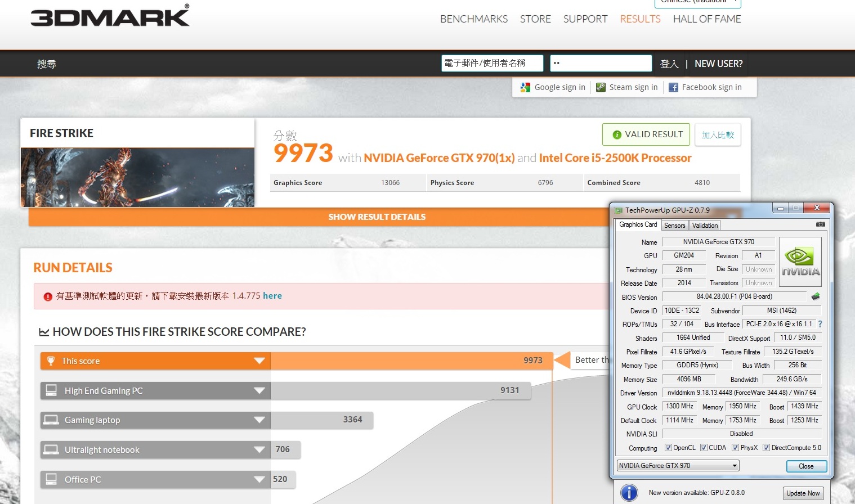Open the Support menu item
Viewport: 855px width, 504px height.
pyautogui.click(x=585, y=19)
